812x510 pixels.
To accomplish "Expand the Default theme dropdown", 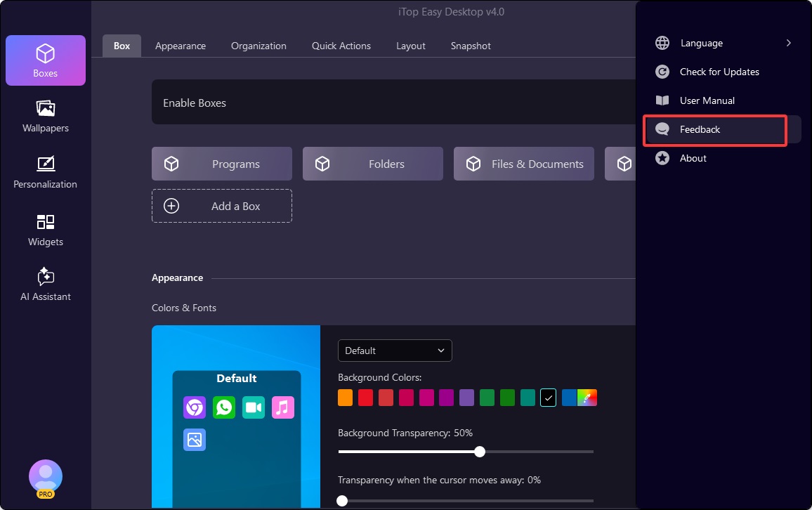I will click(x=395, y=351).
